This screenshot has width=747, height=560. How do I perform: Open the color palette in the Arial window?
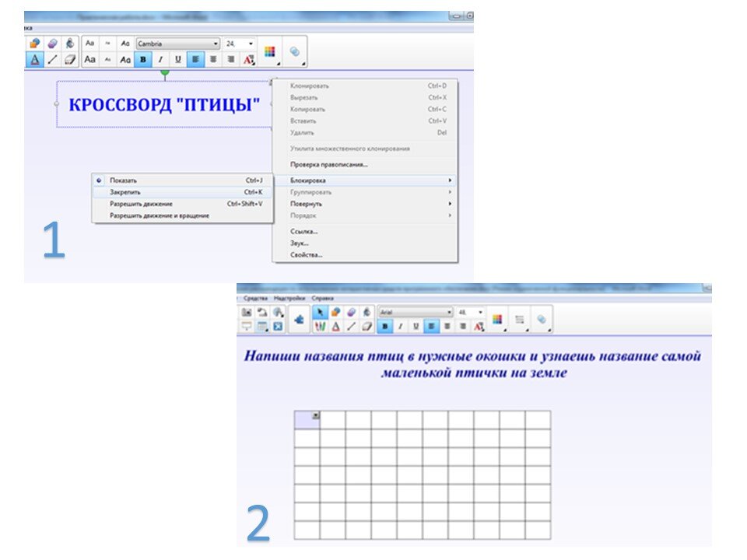pyautogui.click(x=497, y=320)
